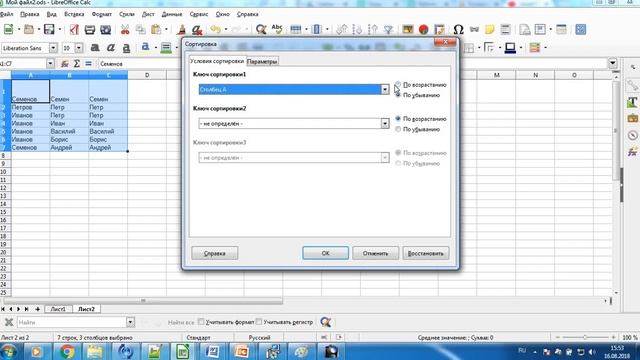Viewport: 640px width, 360px height.
Task: Open Find & Replace from toolbar
Action: [261, 29]
